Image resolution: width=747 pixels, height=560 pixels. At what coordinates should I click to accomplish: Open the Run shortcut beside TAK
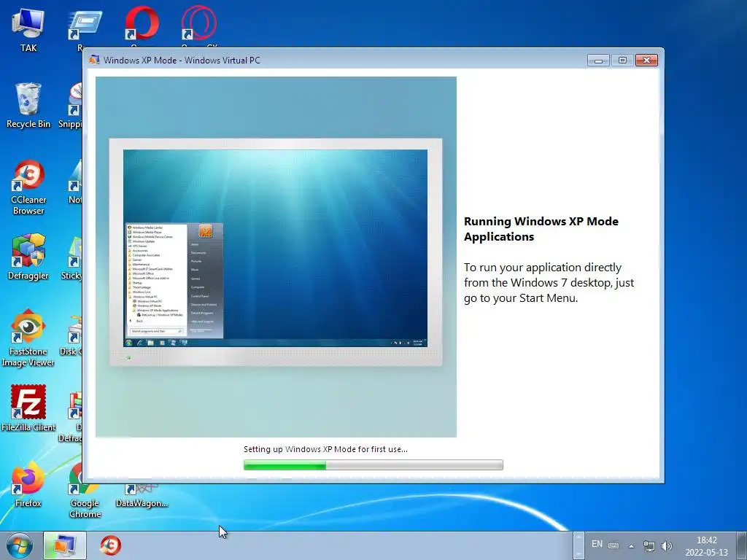(84, 28)
